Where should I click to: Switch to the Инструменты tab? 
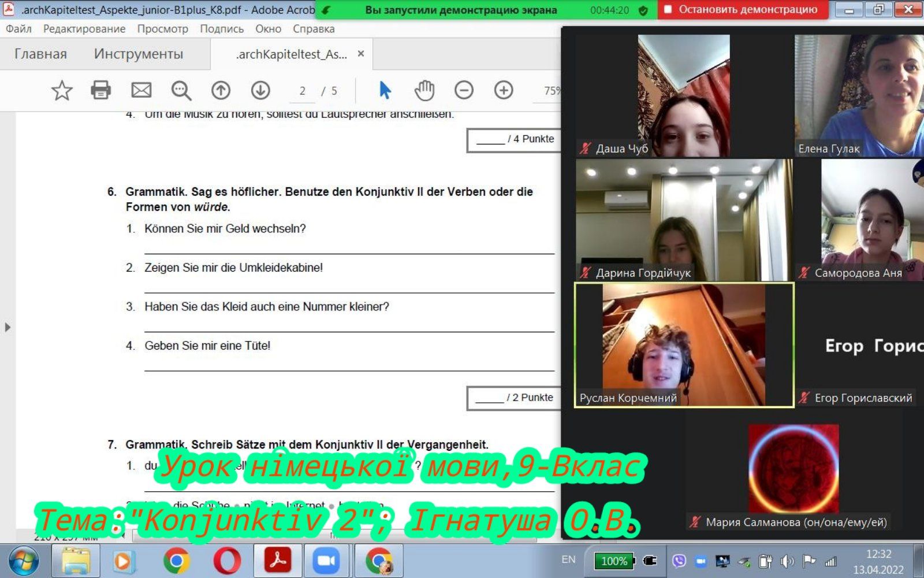[139, 54]
